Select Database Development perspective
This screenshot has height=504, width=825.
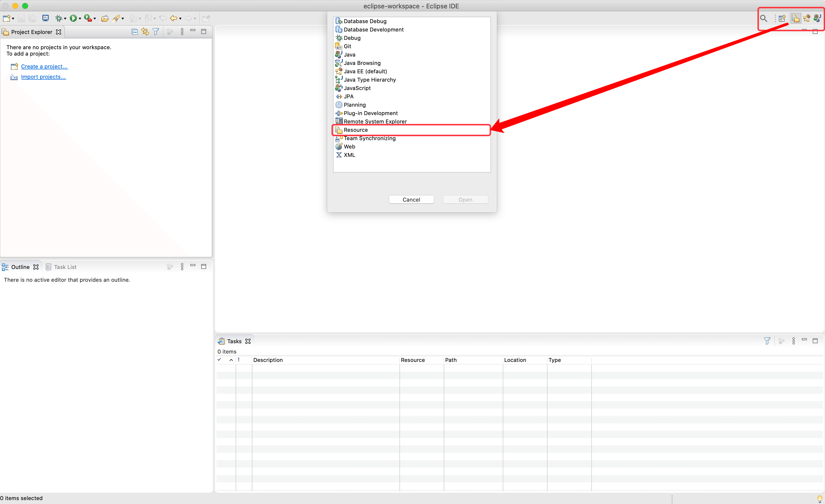coord(412,30)
